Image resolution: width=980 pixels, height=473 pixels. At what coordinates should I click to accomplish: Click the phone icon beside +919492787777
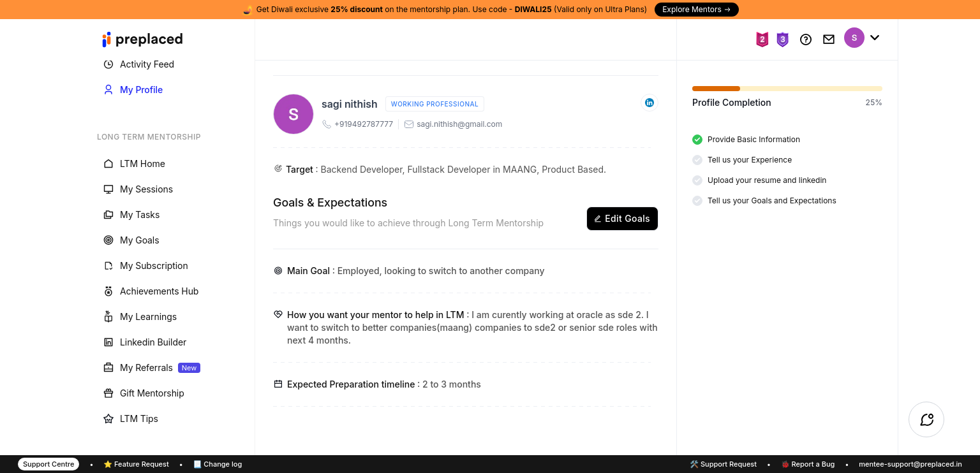pos(327,124)
